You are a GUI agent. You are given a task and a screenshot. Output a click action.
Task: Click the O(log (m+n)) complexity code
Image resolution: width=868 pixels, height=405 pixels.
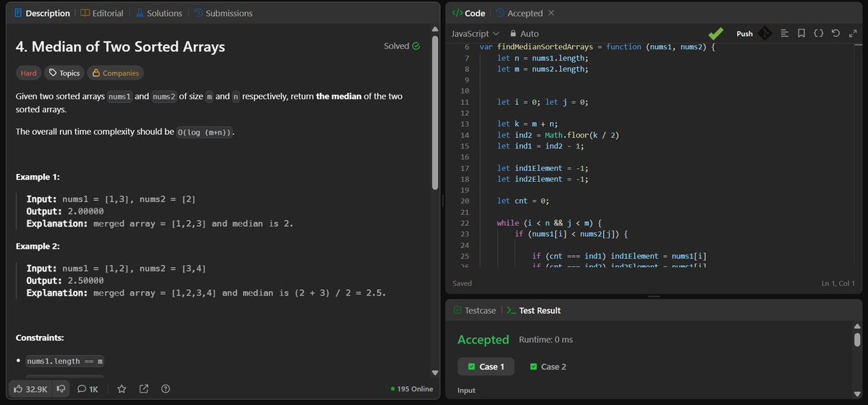point(205,132)
